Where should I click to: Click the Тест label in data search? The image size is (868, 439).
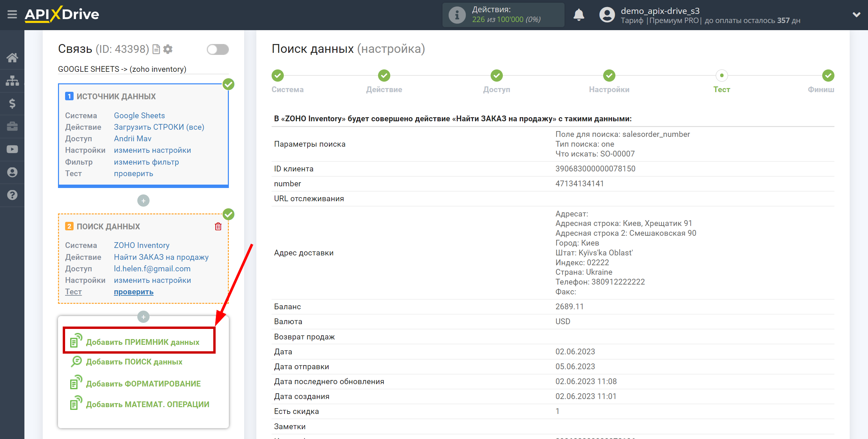point(73,292)
